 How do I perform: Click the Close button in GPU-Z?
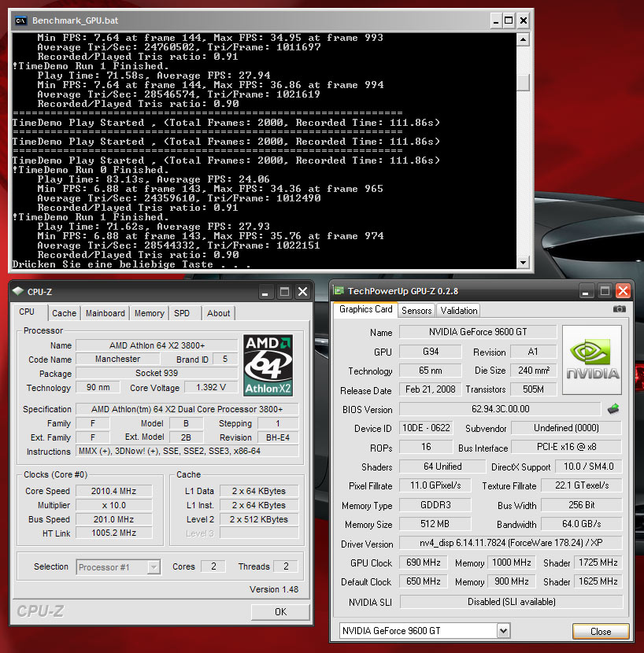point(601,631)
